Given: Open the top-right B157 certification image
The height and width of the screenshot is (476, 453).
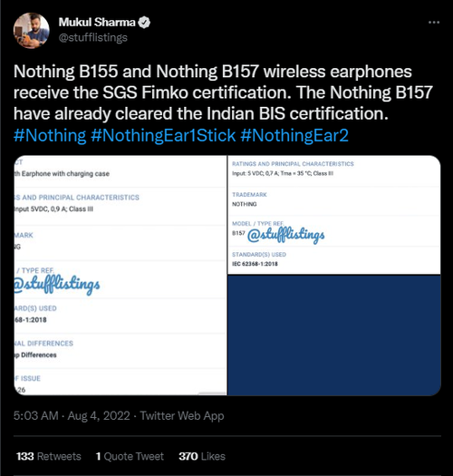Looking at the screenshot, I should pos(334,215).
